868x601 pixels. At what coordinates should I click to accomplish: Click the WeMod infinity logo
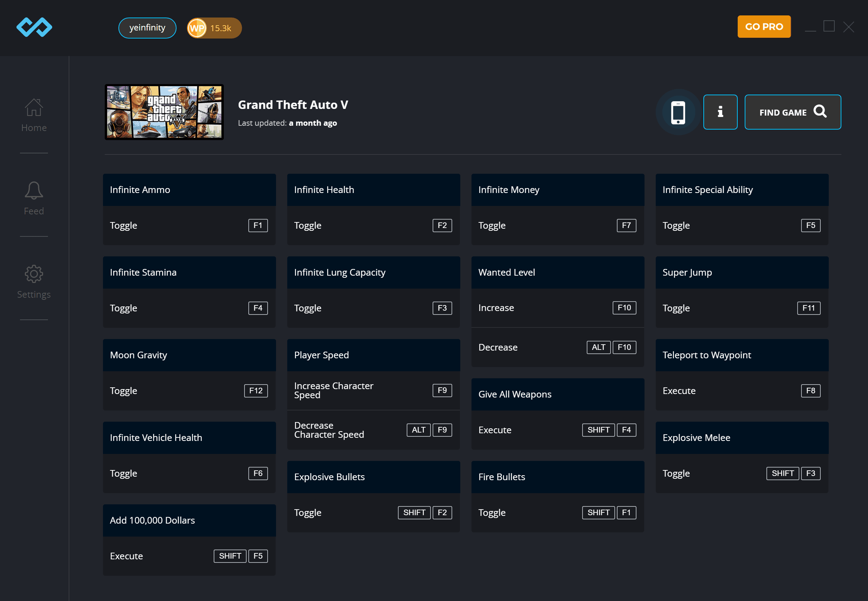(34, 27)
